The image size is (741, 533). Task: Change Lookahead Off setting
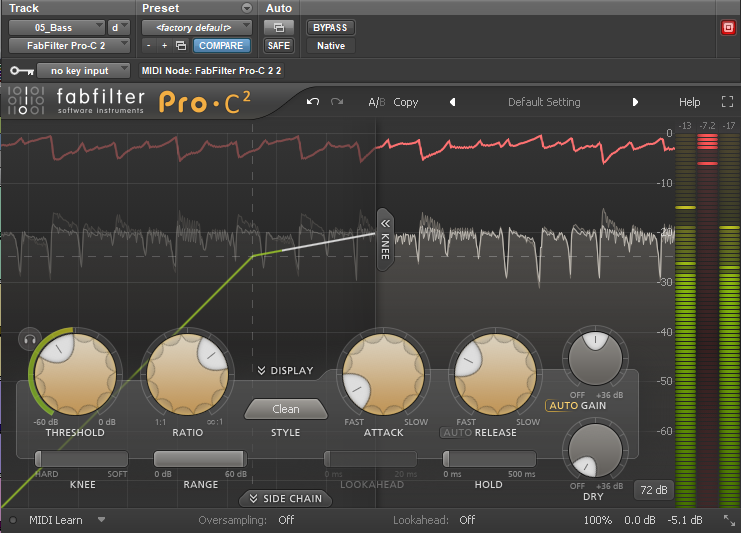[467, 520]
